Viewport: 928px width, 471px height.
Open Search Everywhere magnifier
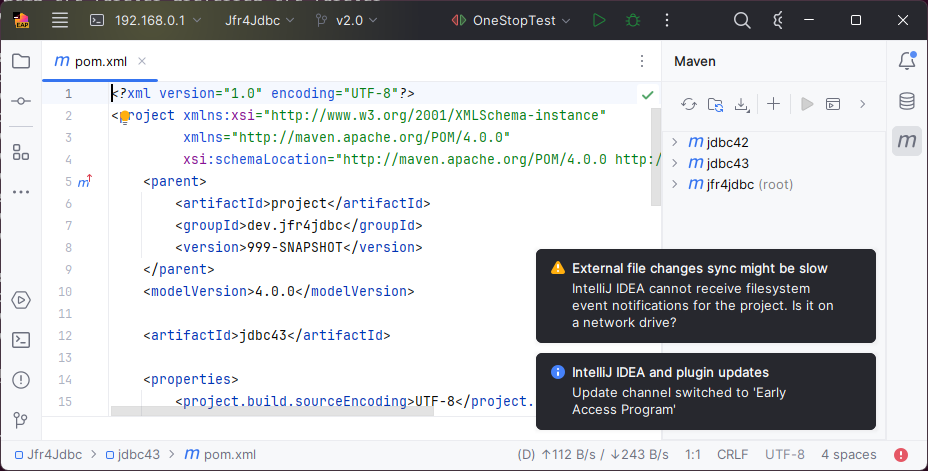point(742,20)
